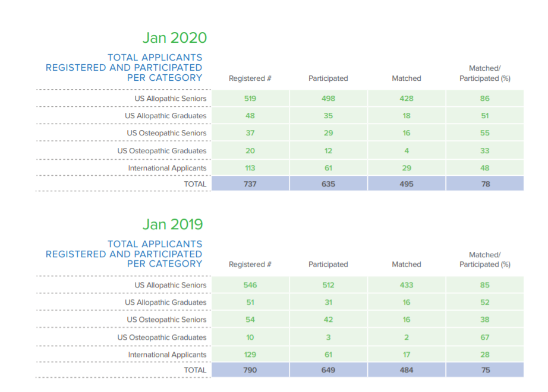This screenshot has height=392, width=548.
Task: Click the 495 total matched cell
Action: (x=407, y=184)
